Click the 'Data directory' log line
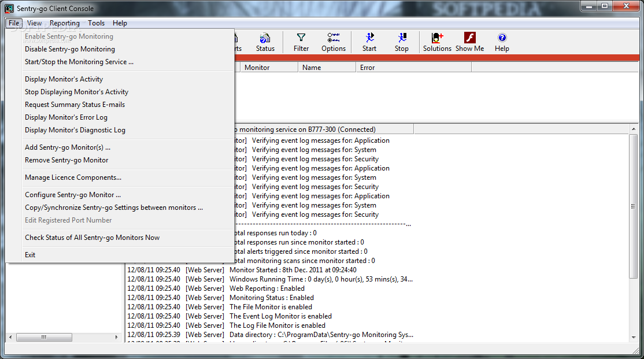This screenshot has width=644, height=359. click(x=321, y=334)
